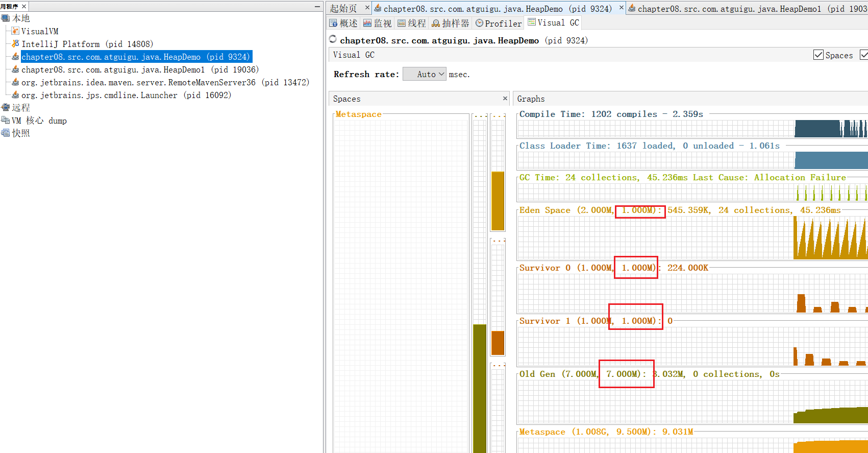Click the Eden Space usage graph
Image resolution: width=868 pixels, height=453 pixels.
click(692, 237)
